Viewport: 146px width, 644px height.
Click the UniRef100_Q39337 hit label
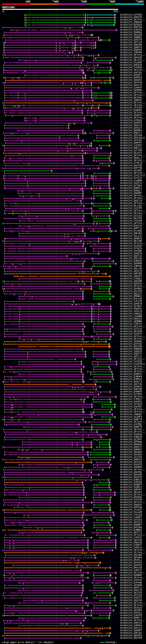tap(131, 598)
